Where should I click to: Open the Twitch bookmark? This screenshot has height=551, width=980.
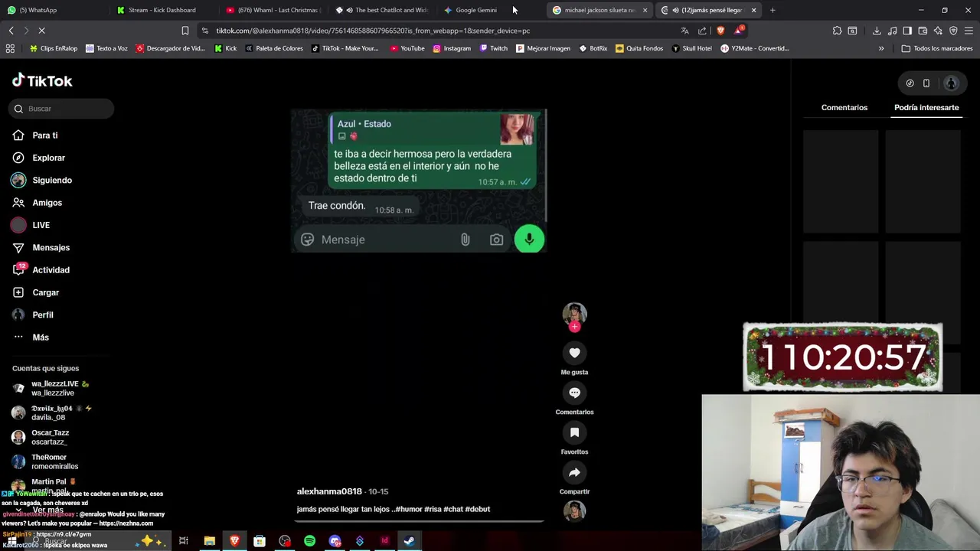tap(494, 48)
